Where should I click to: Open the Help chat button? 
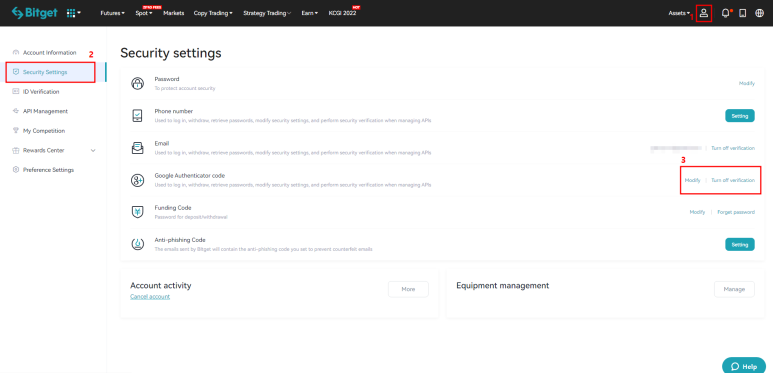pos(743,366)
